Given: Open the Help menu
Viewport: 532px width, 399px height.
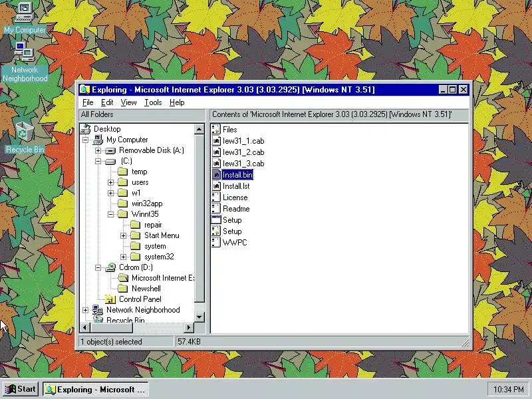Looking at the screenshot, I should (x=177, y=102).
